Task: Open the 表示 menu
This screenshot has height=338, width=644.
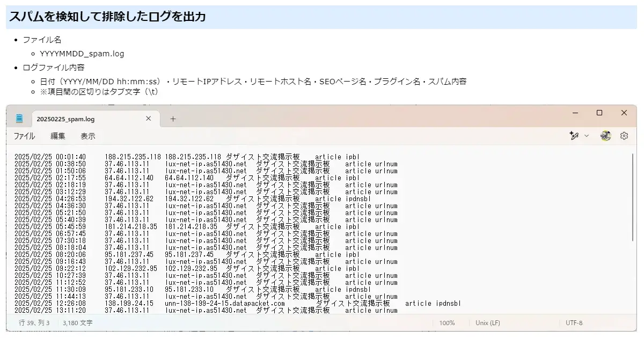Action: coord(89,136)
